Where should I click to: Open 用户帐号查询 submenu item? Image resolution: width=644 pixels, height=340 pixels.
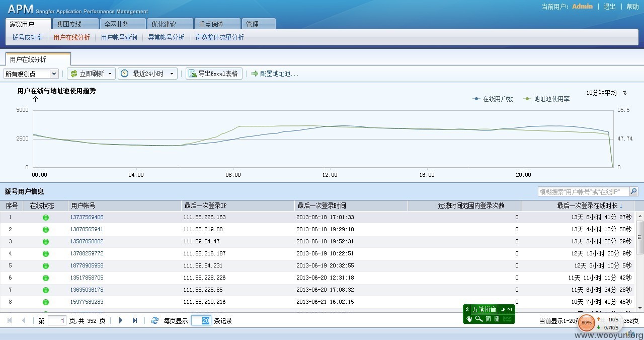(x=119, y=37)
